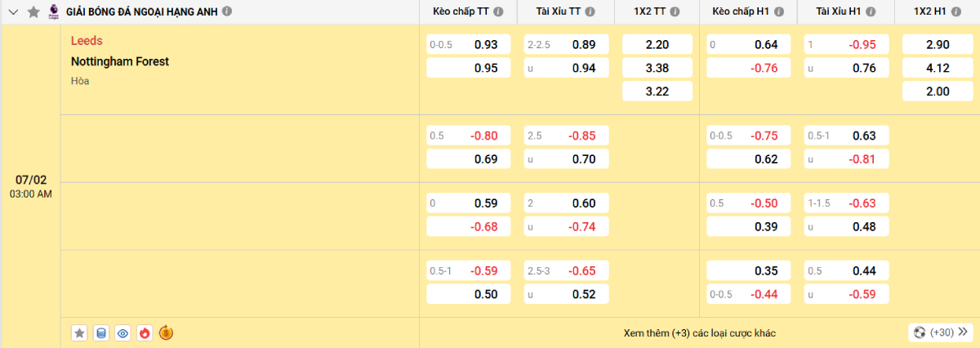Collapse the Premier League section chevron
980x348 pixels.
pyautogui.click(x=13, y=12)
